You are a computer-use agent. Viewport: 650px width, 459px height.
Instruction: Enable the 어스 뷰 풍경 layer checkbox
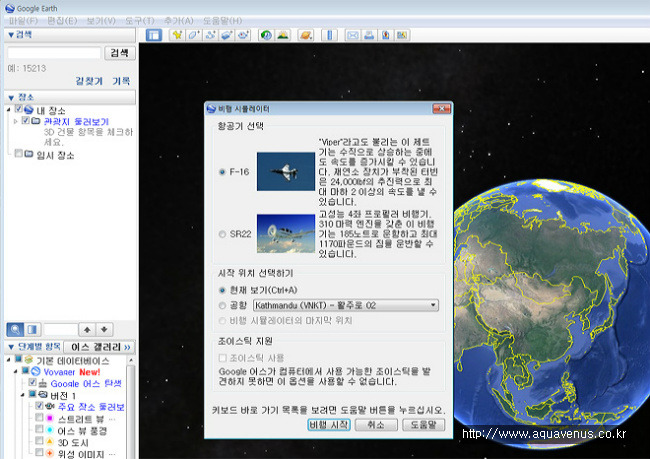pos(39,429)
